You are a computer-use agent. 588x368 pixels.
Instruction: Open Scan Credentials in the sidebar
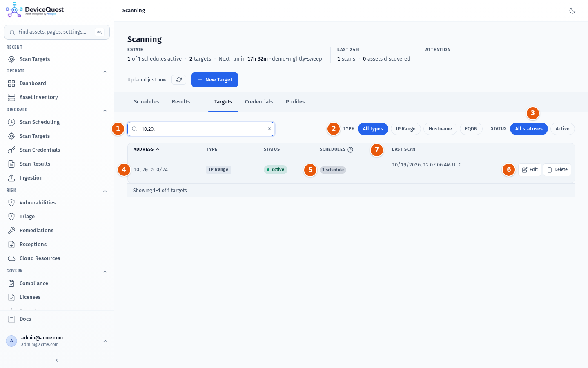pos(57,150)
